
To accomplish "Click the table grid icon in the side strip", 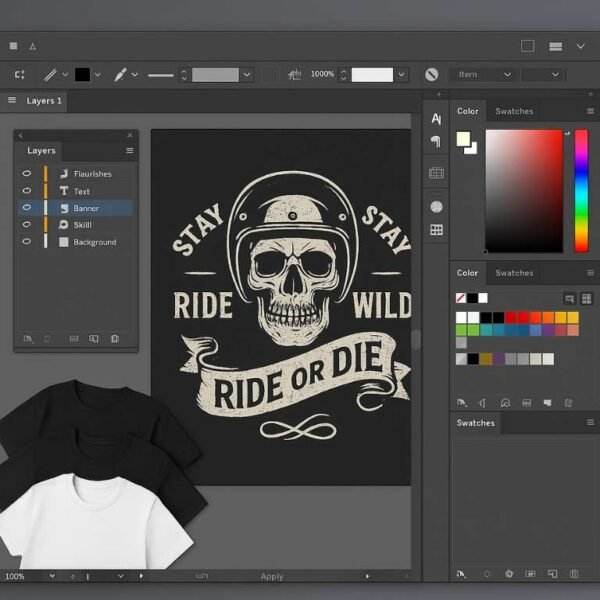I will coord(436,173).
